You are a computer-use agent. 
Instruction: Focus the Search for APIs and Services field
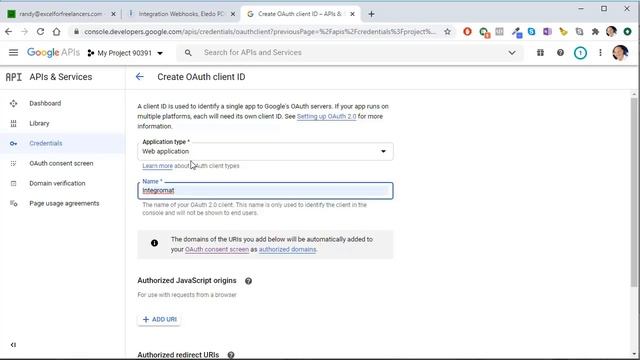tap(351, 53)
